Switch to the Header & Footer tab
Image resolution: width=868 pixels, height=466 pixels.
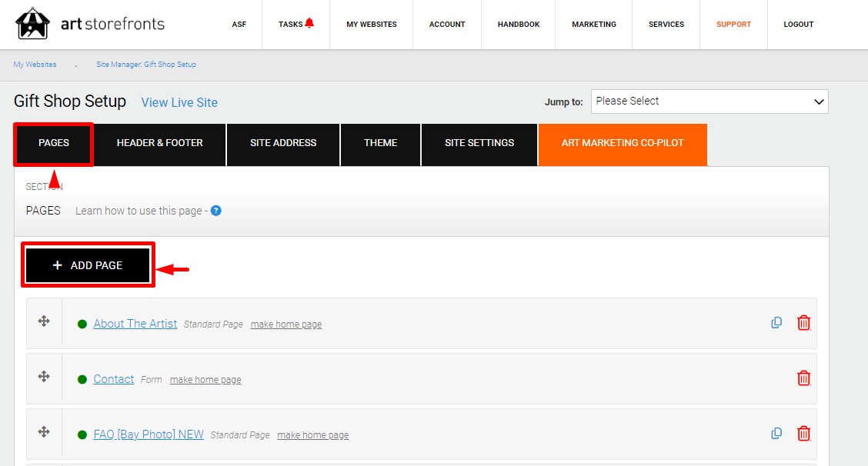[x=160, y=143]
